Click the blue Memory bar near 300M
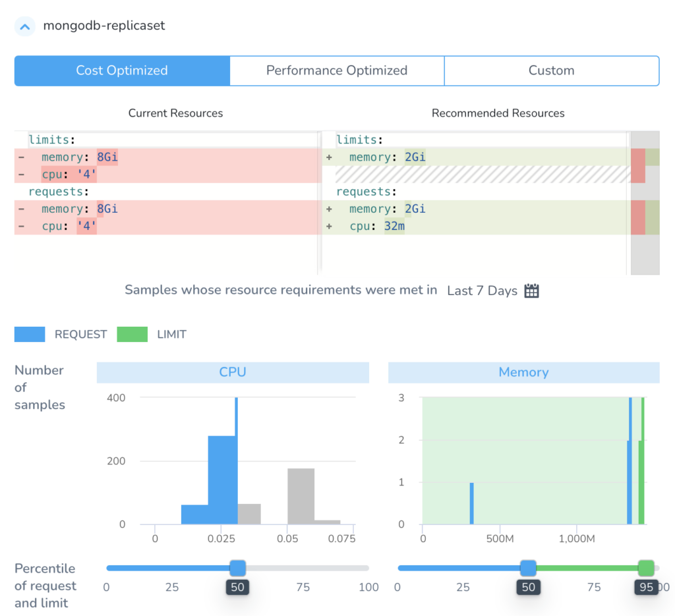 472,503
